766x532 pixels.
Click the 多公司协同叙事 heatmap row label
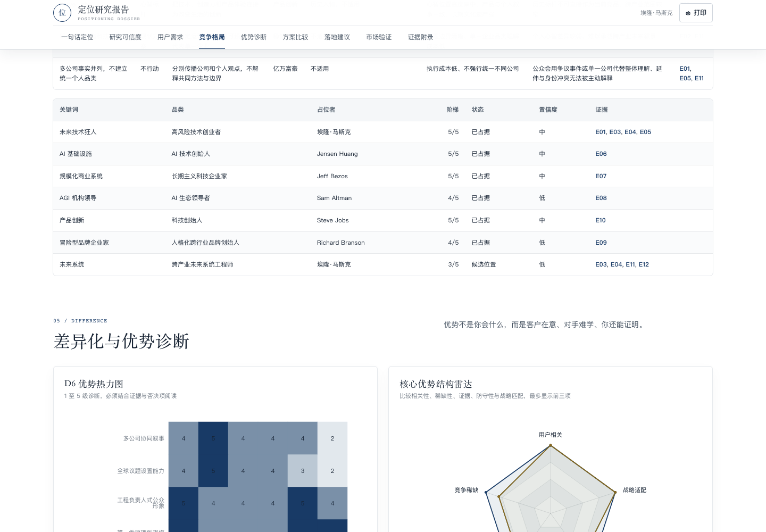144,438
